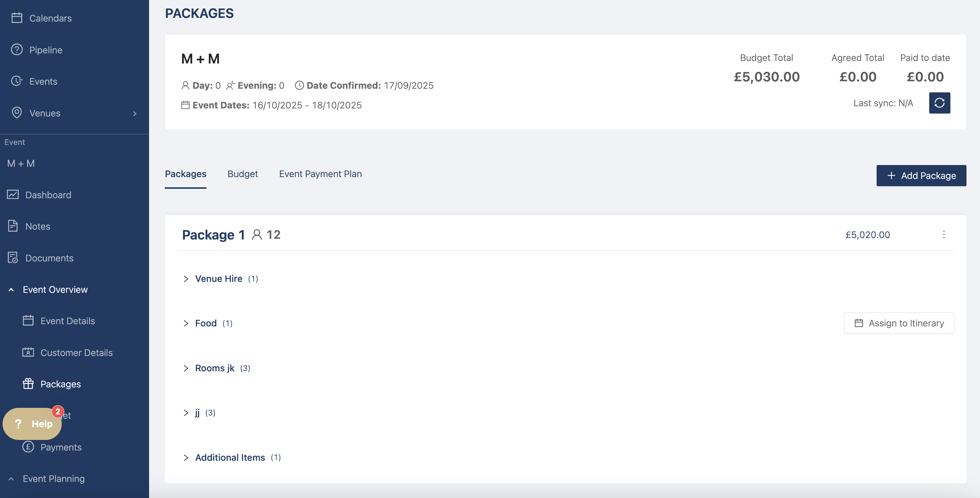Open Pipeline from sidebar icon
The width and height of the screenshot is (980, 498).
click(17, 50)
